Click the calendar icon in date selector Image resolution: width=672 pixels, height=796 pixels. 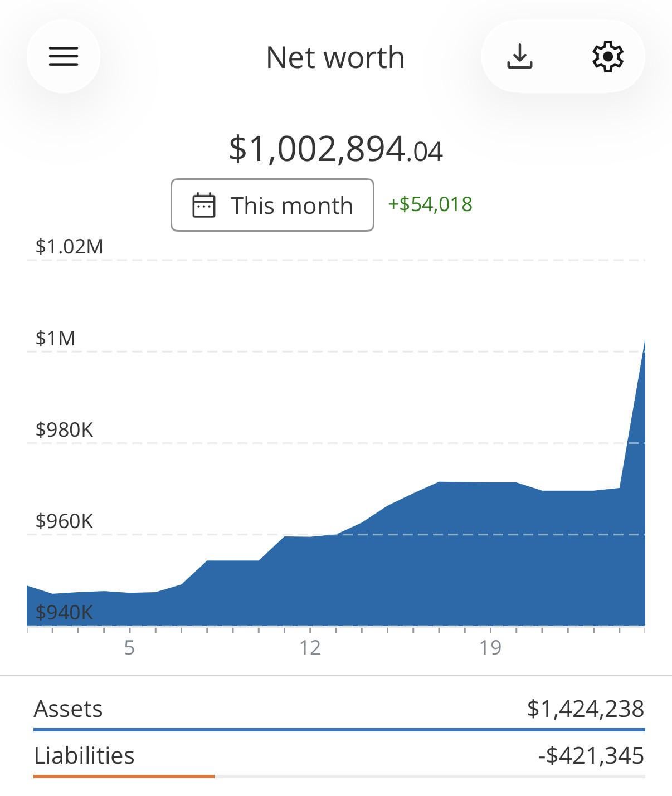click(x=203, y=205)
